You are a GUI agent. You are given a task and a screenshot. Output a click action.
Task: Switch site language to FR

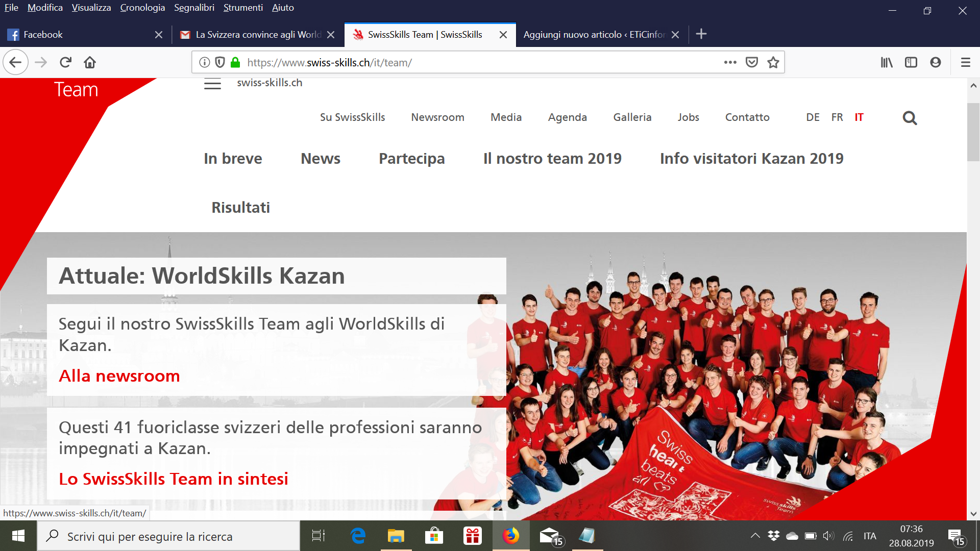click(837, 117)
